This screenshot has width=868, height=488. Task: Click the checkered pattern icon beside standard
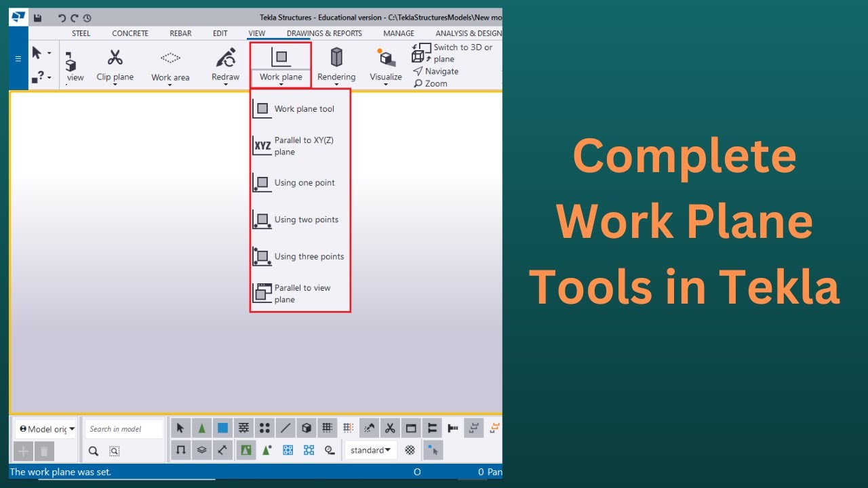pos(410,450)
